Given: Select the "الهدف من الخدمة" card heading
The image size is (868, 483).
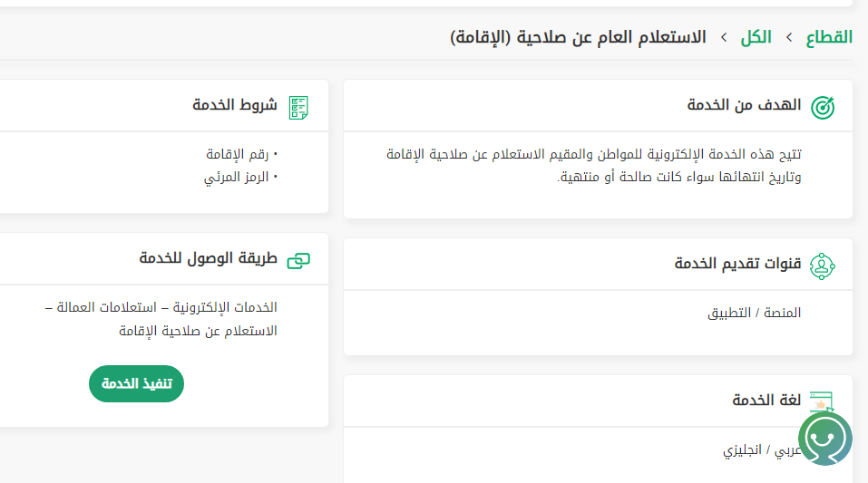Looking at the screenshot, I should pyautogui.click(x=744, y=105).
